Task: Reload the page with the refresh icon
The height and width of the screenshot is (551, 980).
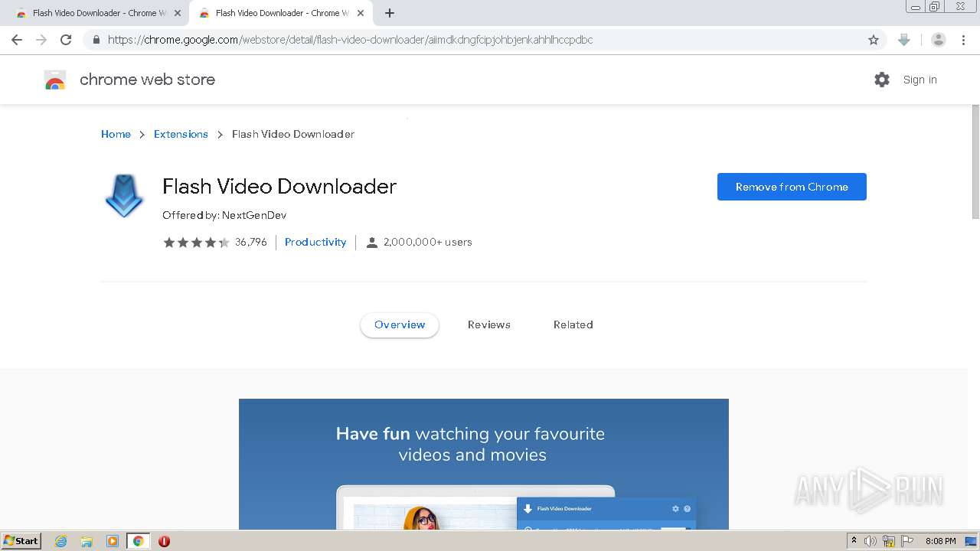Action: [66, 40]
